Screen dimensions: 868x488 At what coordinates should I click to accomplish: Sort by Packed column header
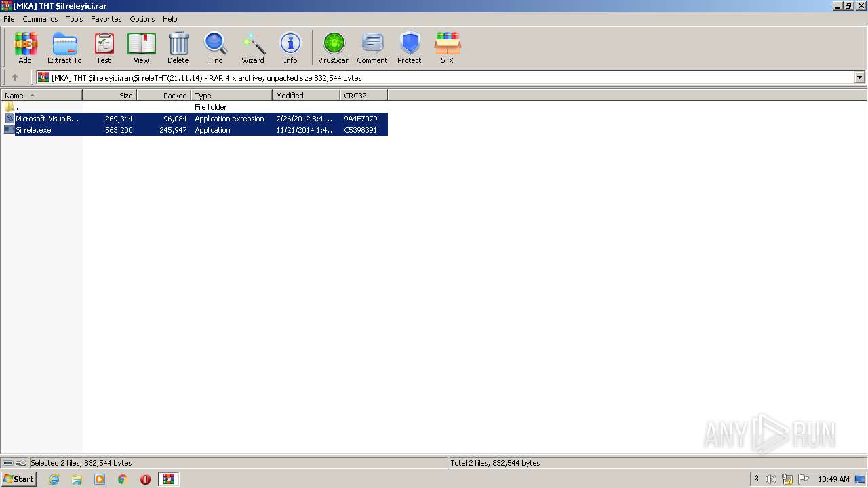point(164,96)
